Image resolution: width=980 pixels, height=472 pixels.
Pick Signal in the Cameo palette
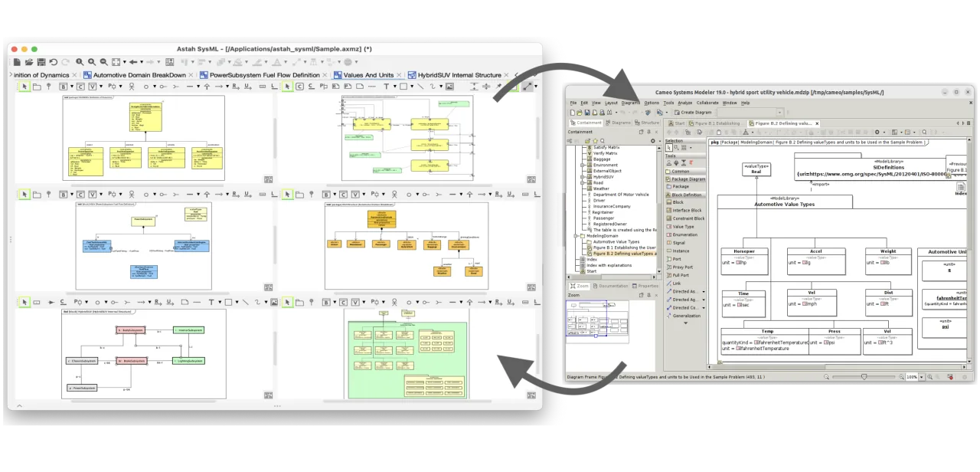(x=675, y=243)
